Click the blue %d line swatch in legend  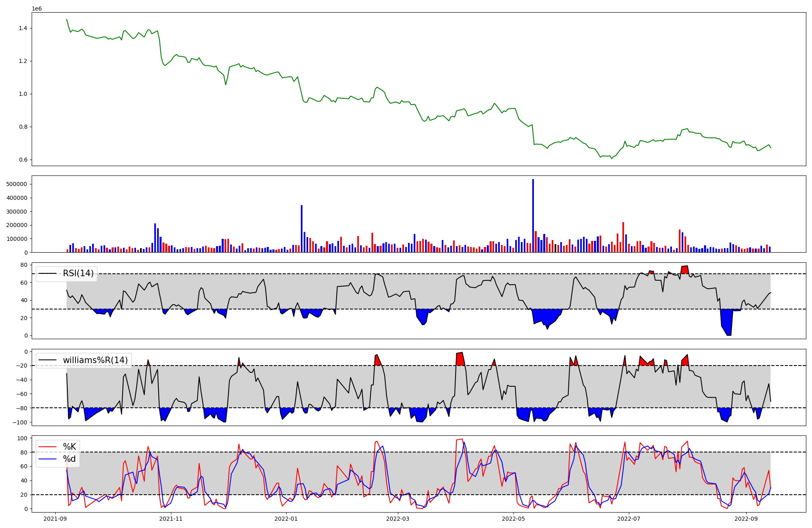(47, 459)
